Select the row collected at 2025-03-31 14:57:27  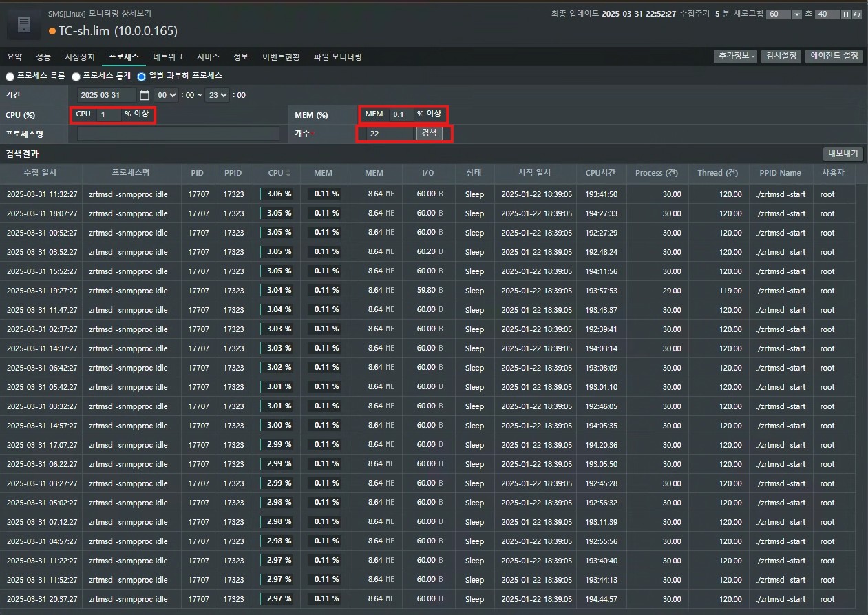[x=427, y=426]
